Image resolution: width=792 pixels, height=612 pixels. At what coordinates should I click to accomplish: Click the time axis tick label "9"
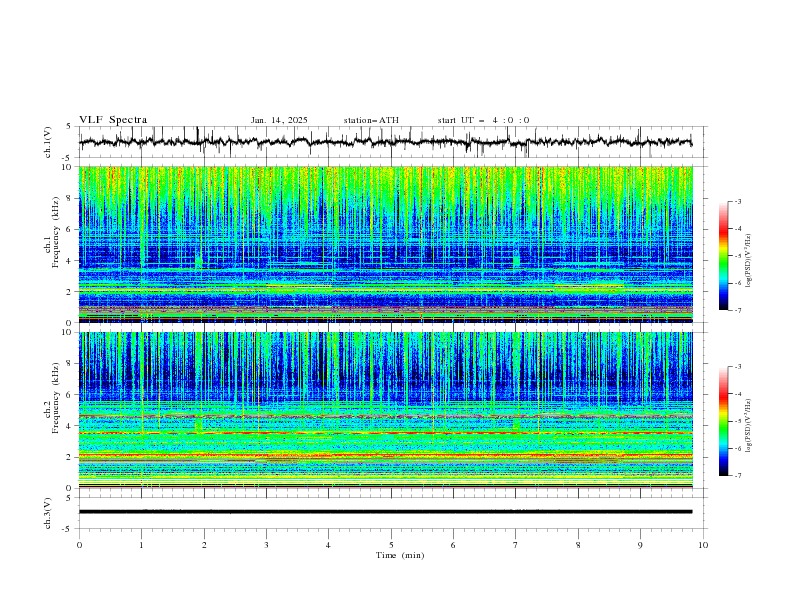point(640,545)
